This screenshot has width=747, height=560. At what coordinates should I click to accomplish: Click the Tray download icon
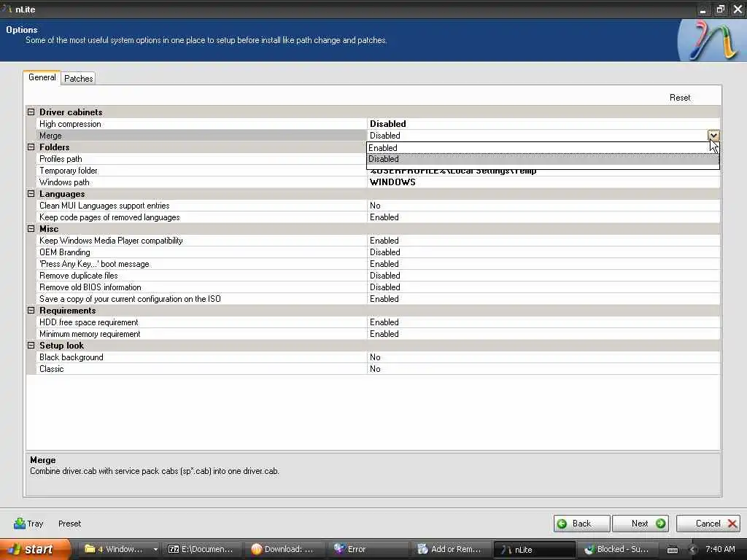tap(20, 524)
